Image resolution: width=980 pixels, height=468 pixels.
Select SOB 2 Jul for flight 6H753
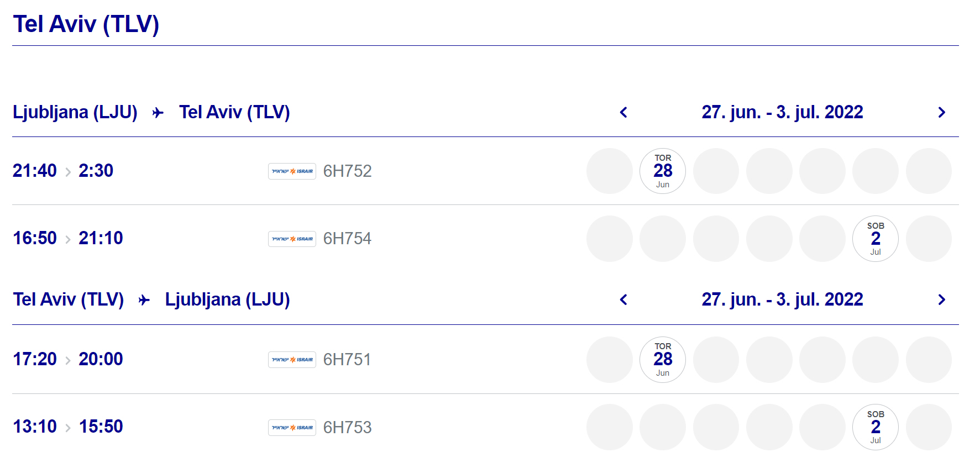tap(876, 427)
